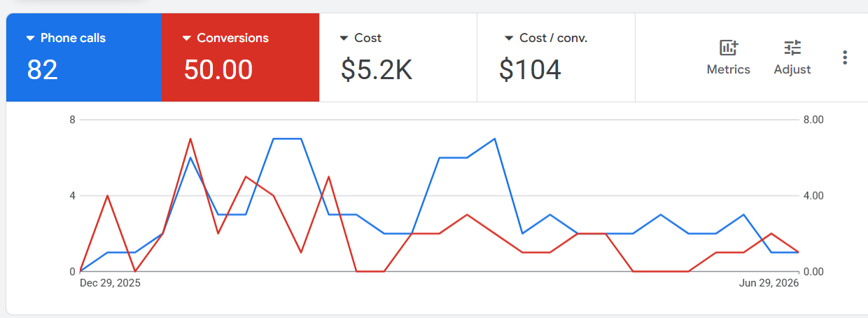
Task: Click the Adjust label
Action: coord(792,69)
